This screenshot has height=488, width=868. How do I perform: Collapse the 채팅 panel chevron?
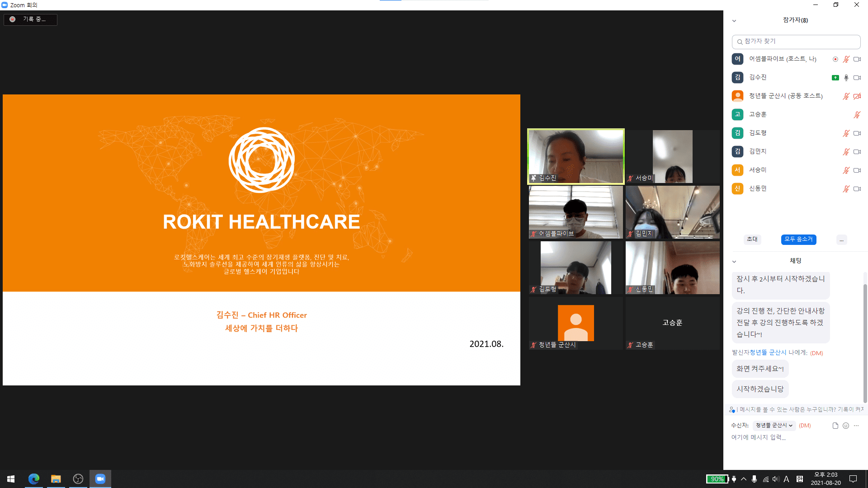coord(734,262)
